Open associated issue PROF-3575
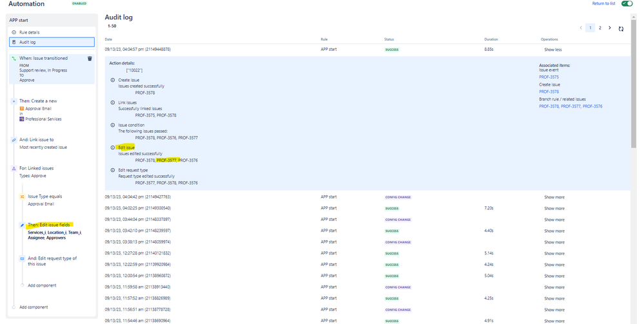Viewport: 644px width, 324px height. point(549,77)
